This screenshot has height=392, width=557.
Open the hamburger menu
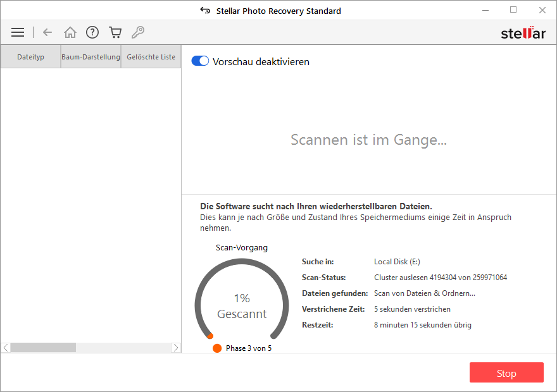[18, 32]
